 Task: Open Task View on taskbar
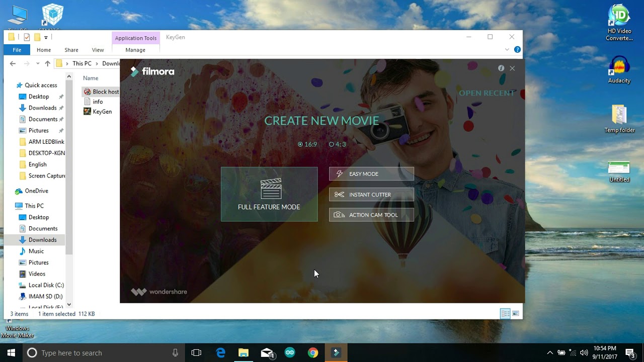196,353
